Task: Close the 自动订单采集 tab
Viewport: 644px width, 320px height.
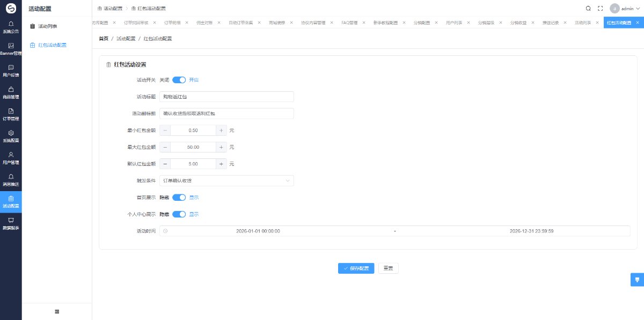Action: coord(258,23)
